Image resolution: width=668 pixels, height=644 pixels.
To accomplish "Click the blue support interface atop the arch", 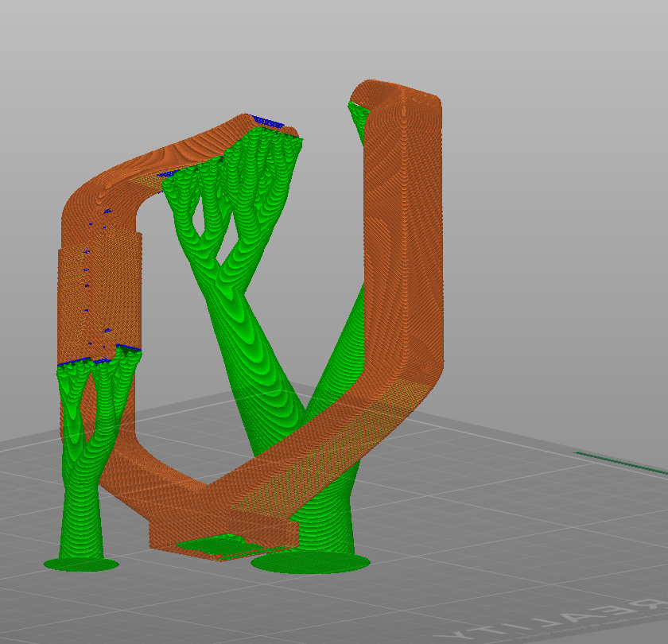I will (x=268, y=122).
